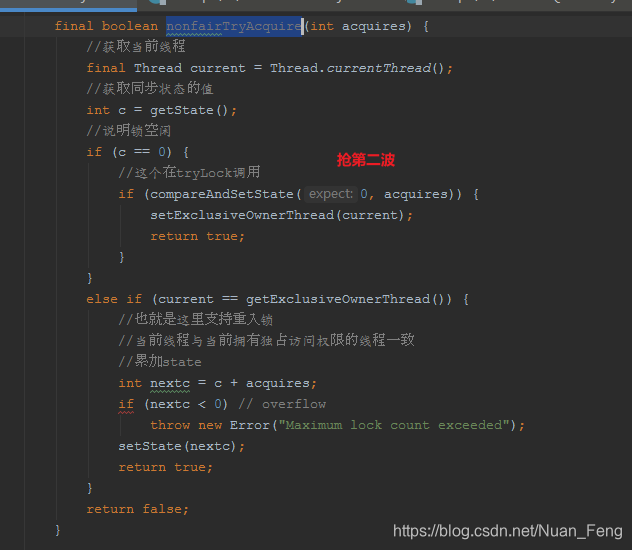Viewport: 632px width, 550px height.
Task: Click the 'return false;' statement
Action: click(137, 509)
